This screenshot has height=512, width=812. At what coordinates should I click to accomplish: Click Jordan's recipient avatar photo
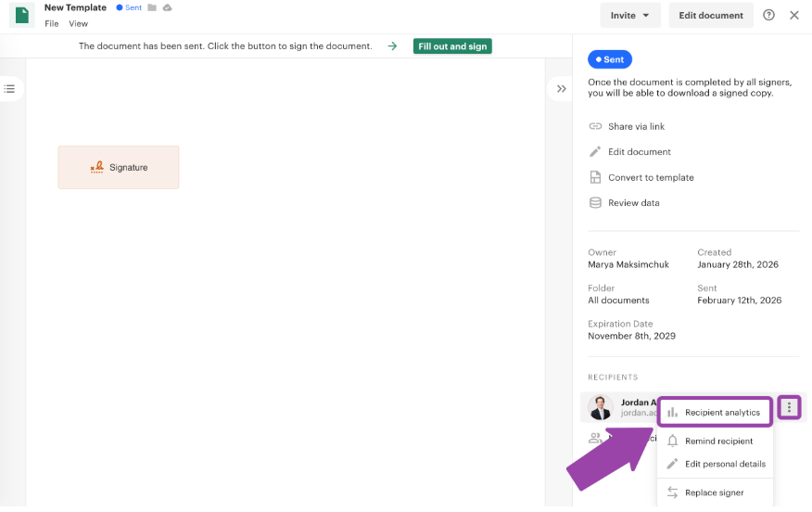coord(601,407)
